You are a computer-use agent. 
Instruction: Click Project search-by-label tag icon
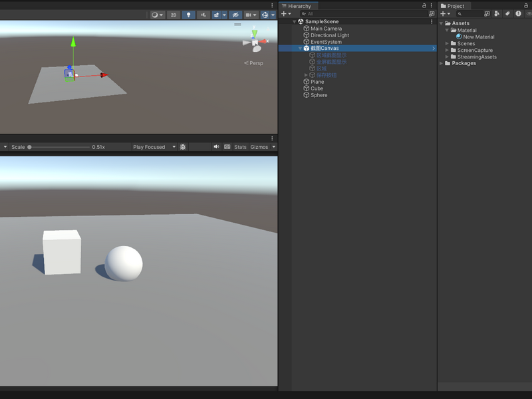pyautogui.click(x=507, y=14)
